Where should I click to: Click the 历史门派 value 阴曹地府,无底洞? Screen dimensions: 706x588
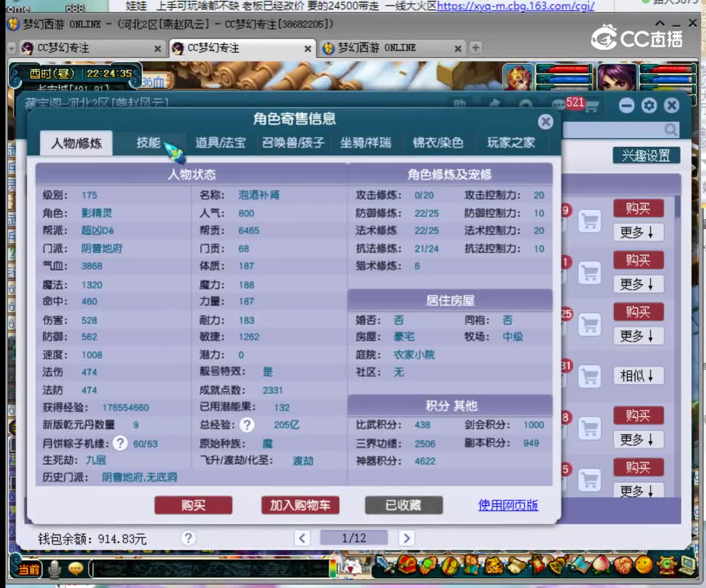coord(139,477)
